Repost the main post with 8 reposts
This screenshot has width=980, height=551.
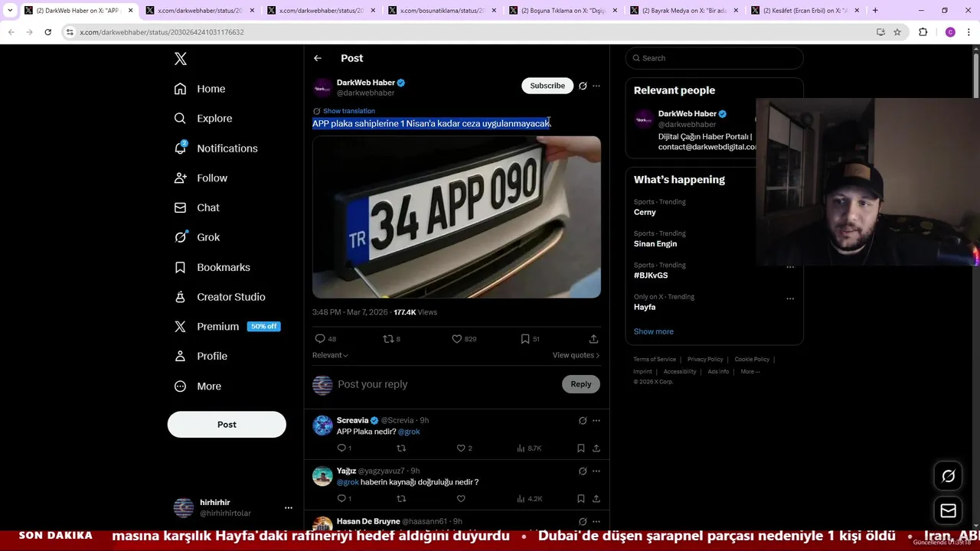[x=392, y=338]
